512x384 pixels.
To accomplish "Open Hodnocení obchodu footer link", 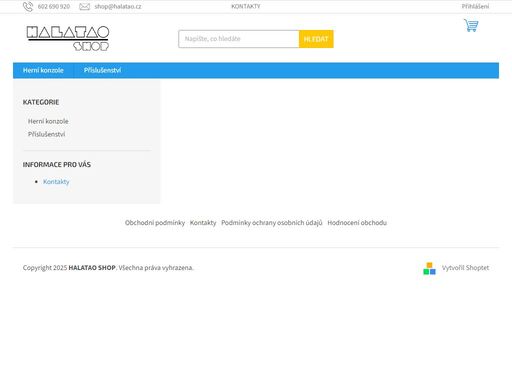I will [357, 223].
